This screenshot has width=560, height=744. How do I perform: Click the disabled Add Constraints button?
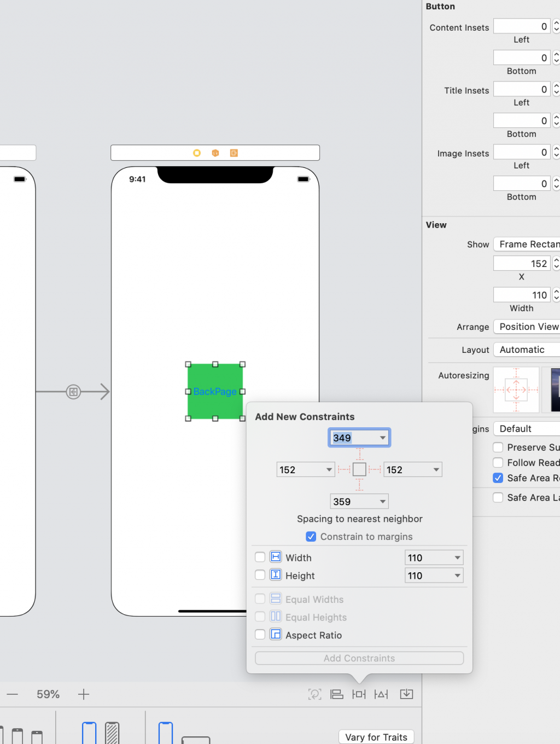coord(359,658)
